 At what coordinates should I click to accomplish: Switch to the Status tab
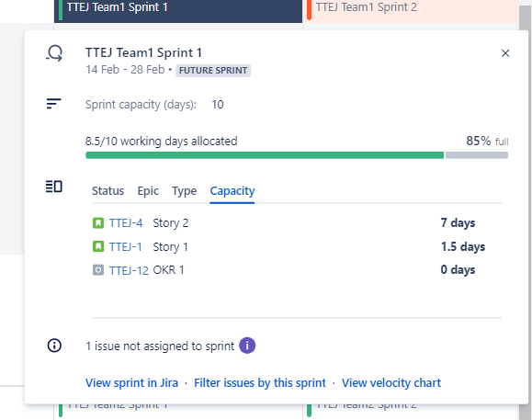[x=108, y=191]
